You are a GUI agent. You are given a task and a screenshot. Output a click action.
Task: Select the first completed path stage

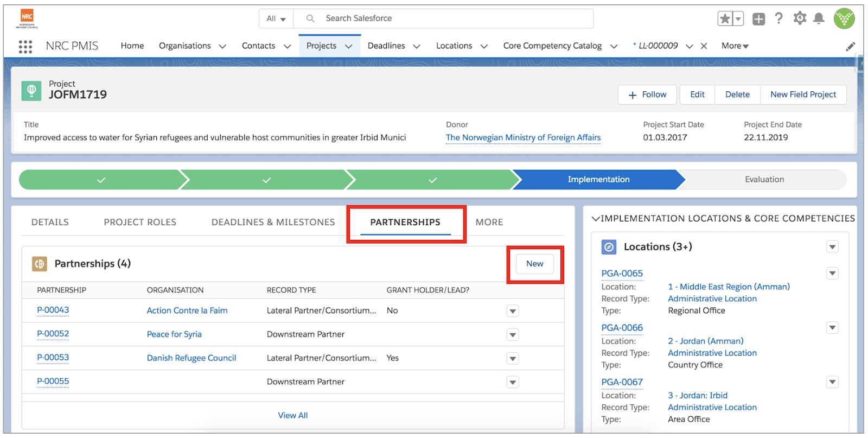[x=101, y=180]
